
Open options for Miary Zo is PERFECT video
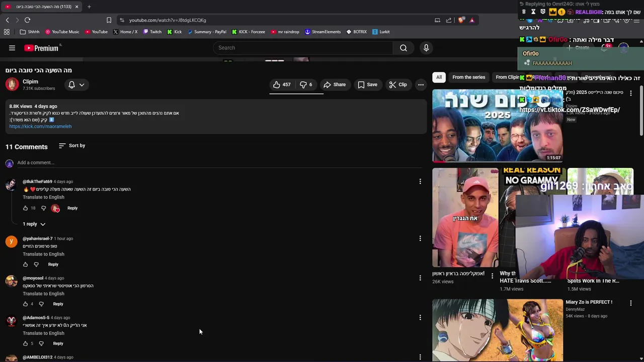(x=630, y=303)
